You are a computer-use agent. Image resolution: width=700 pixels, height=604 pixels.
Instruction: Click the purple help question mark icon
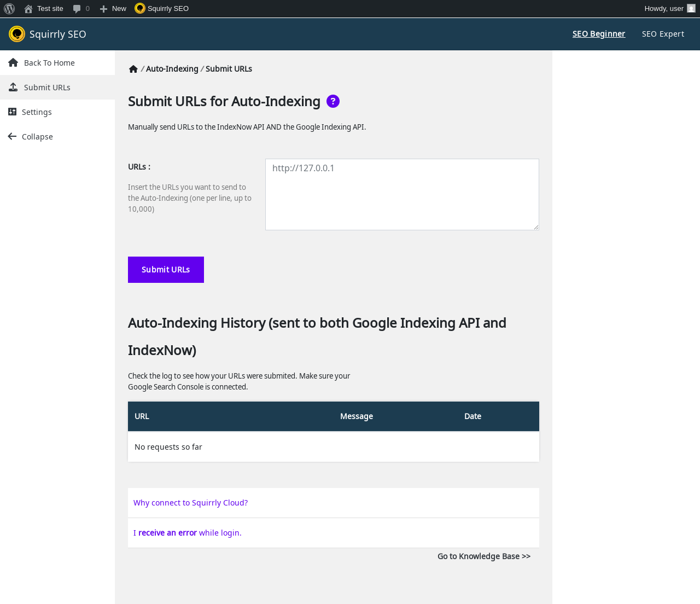[333, 101]
